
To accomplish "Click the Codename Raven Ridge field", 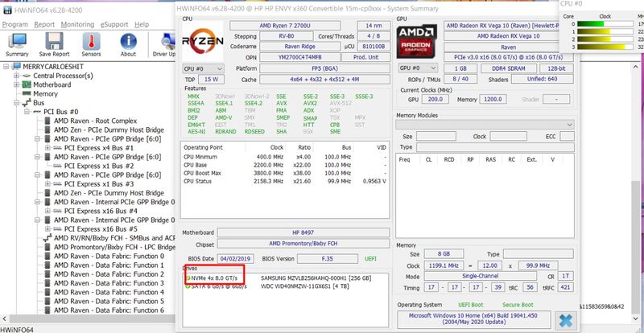I will 299,47.
